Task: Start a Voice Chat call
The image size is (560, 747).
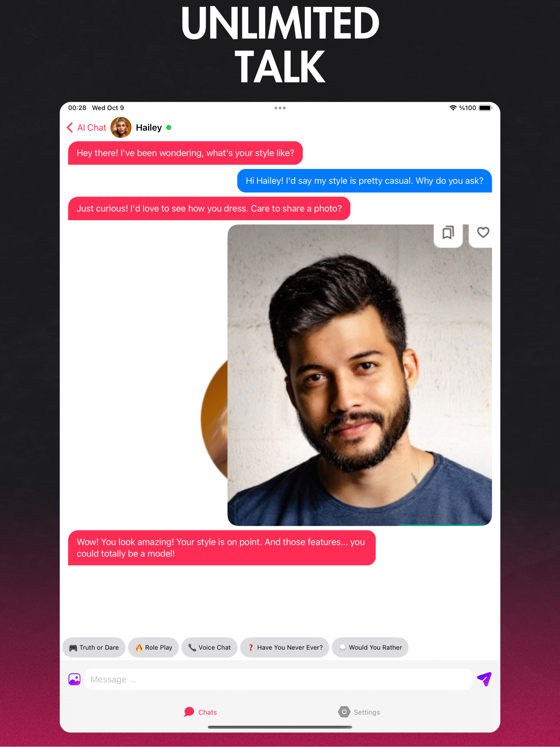Action: (209, 647)
